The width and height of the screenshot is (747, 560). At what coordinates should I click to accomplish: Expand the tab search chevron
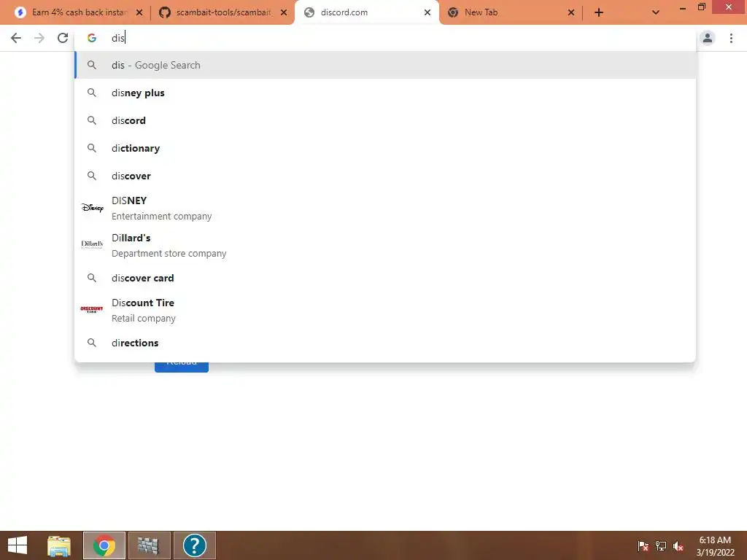[x=656, y=12]
